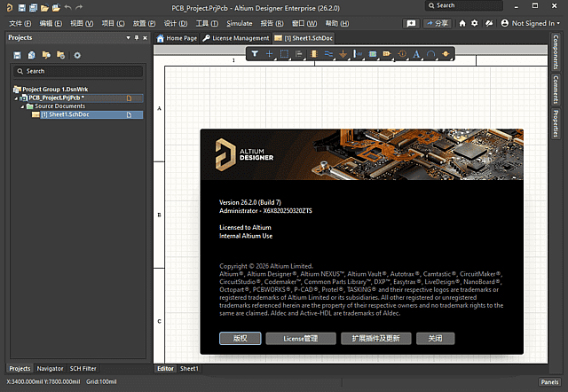Open the Align objects tool
Viewport: 568px width, 392px height.
(299, 54)
